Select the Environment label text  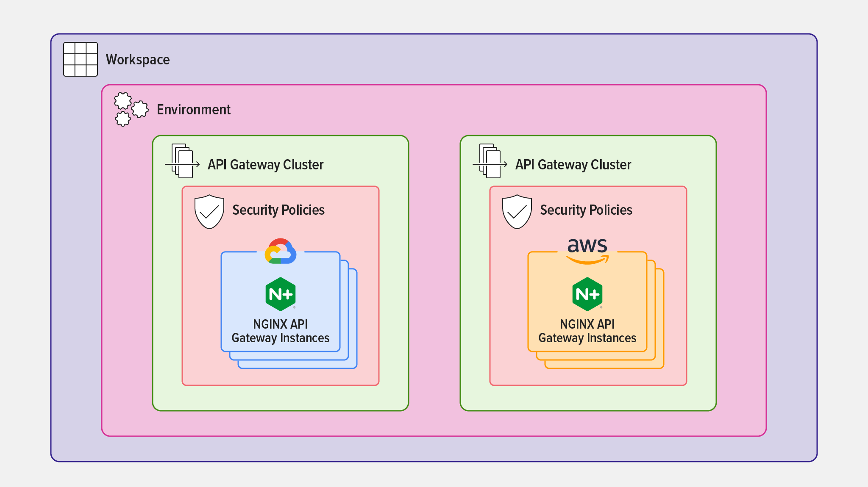(x=194, y=110)
